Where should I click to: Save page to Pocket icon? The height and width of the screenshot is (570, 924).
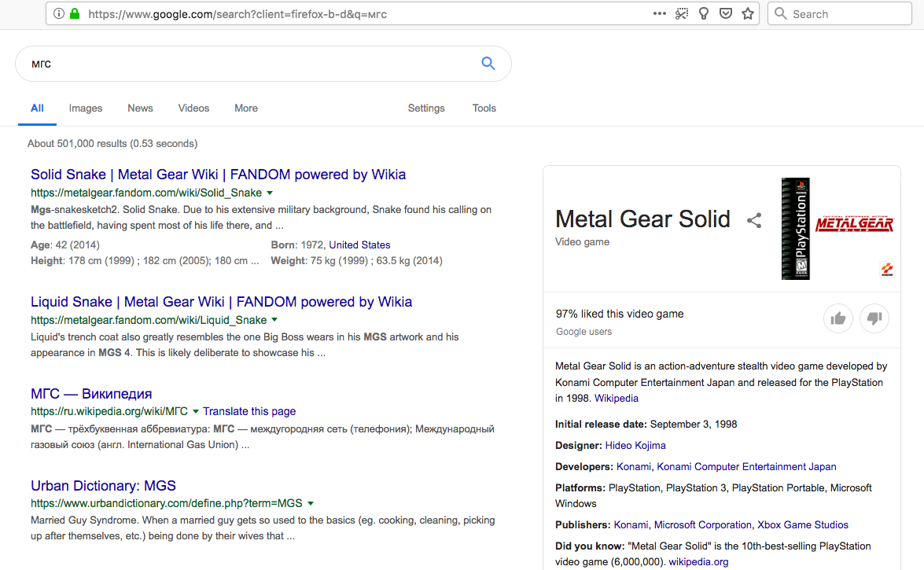(x=726, y=13)
